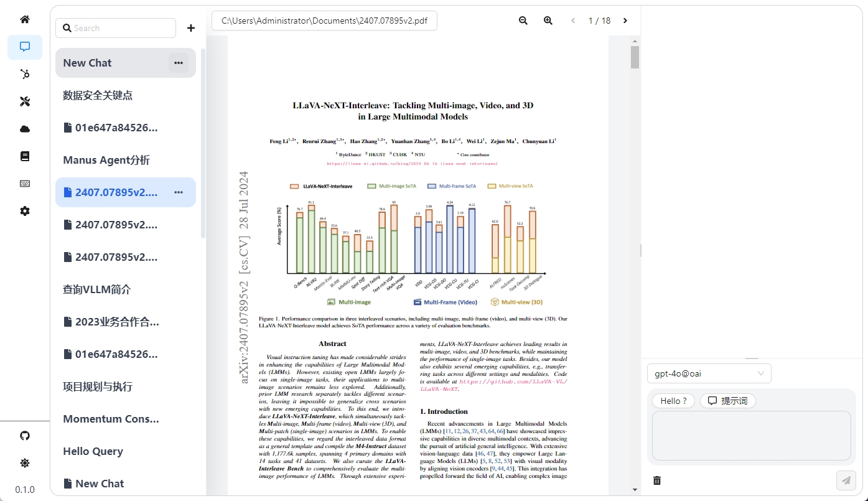Focus the message input box

point(751,436)
